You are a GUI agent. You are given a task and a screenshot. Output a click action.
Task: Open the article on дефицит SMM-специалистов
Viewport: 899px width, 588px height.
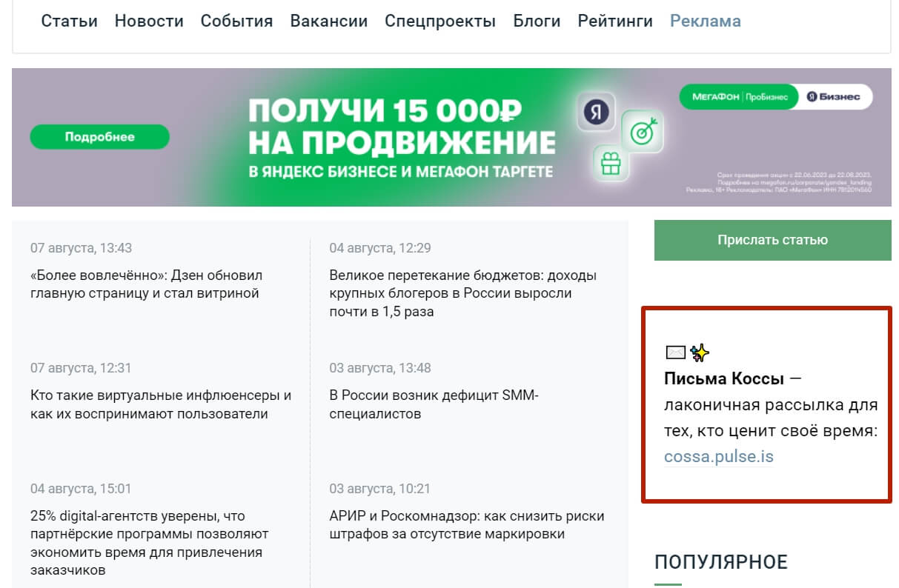[434, 405]
